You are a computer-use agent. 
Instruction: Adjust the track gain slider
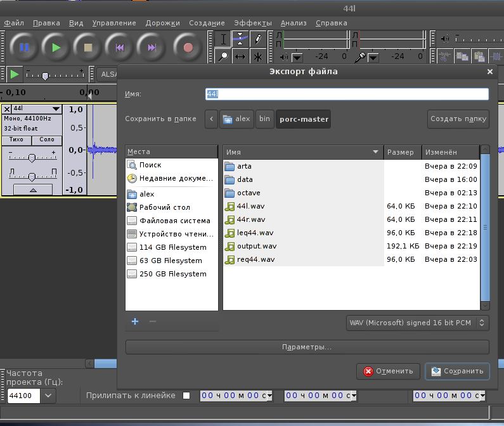(32, 158)
